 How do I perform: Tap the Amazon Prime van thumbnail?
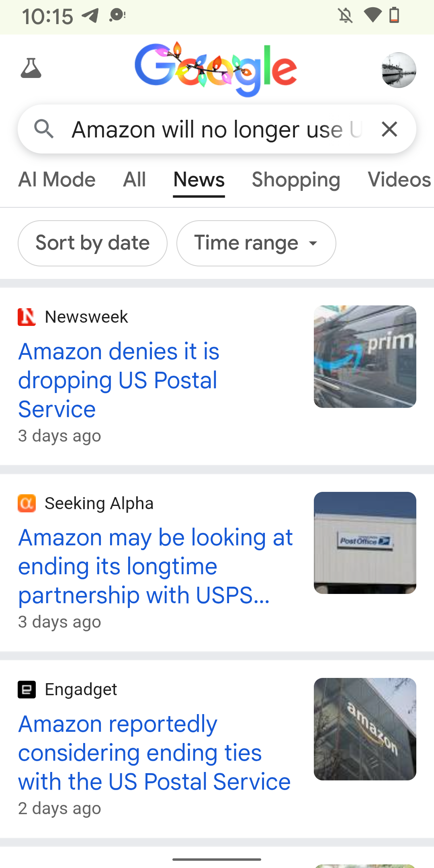365,356
